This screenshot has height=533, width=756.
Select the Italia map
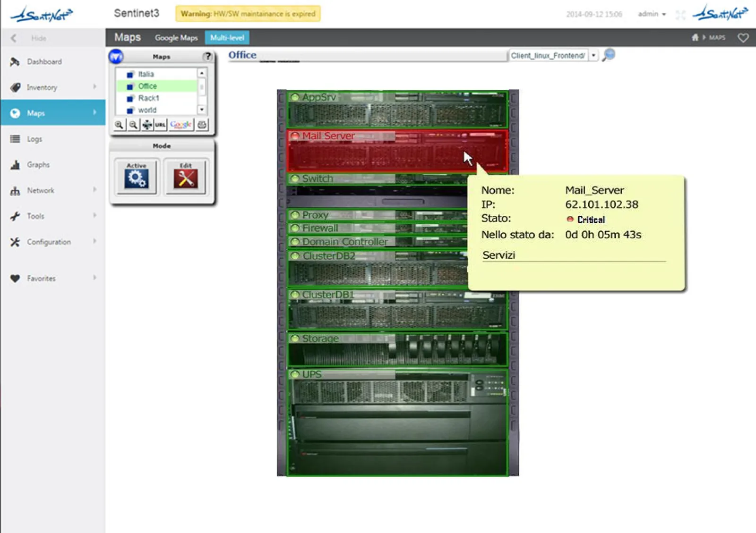tap(146, 74)
